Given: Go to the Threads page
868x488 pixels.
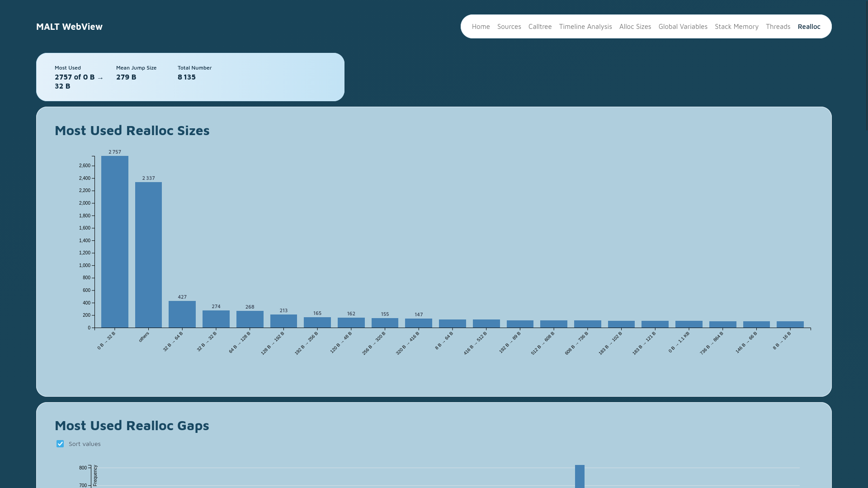Looking at the screenshot, I should tap(778, 27).
